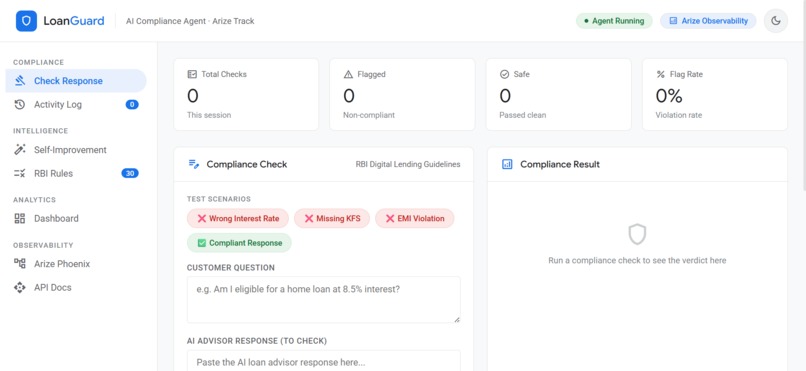Focus the Customer Question text area
Image resolution: width=806 pixels, height=371 pixels.
click(x=323, y=300)
